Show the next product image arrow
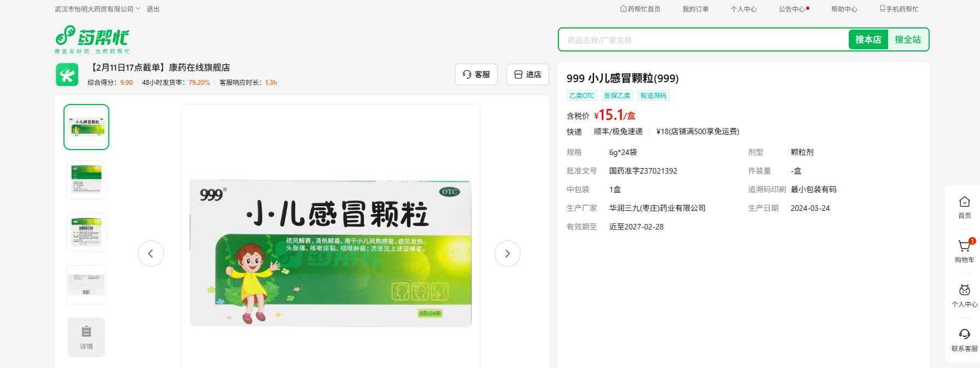Viewport: 980px width, 368px height. [507, 254]
